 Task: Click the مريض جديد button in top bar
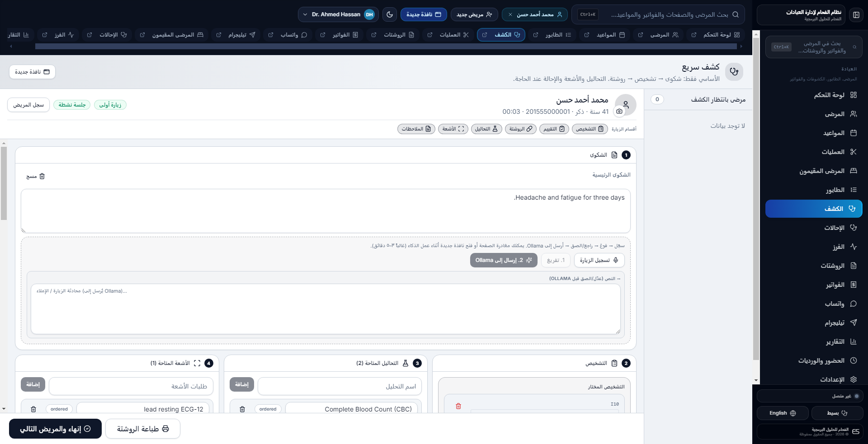coord(474,14)
